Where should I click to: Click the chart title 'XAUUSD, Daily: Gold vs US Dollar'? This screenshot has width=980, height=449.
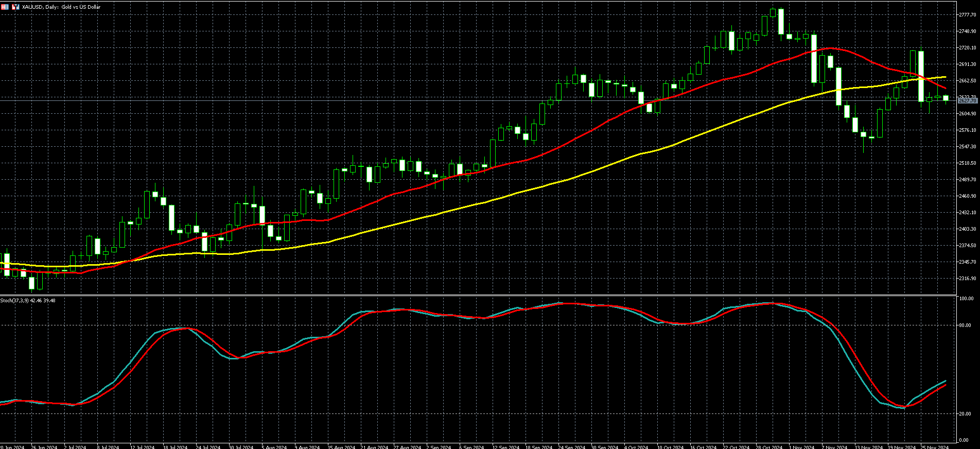pos(61,7)
